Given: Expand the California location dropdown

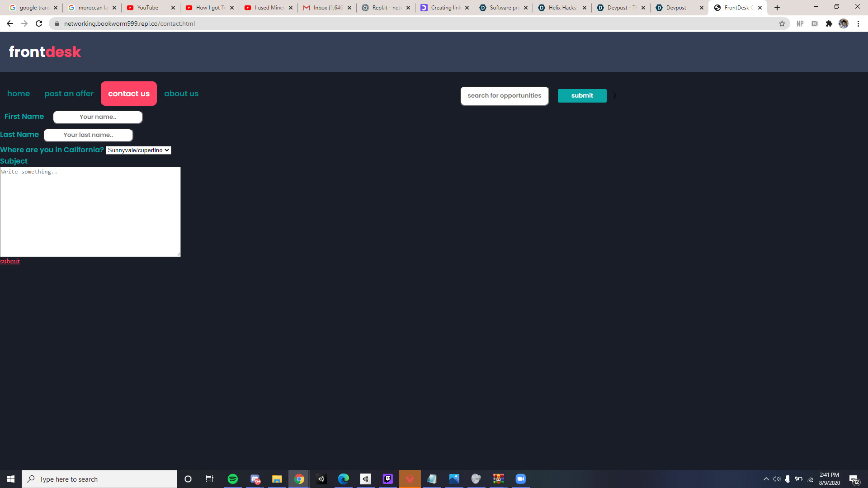Looking at the screenshot, I should pos(138,150).
